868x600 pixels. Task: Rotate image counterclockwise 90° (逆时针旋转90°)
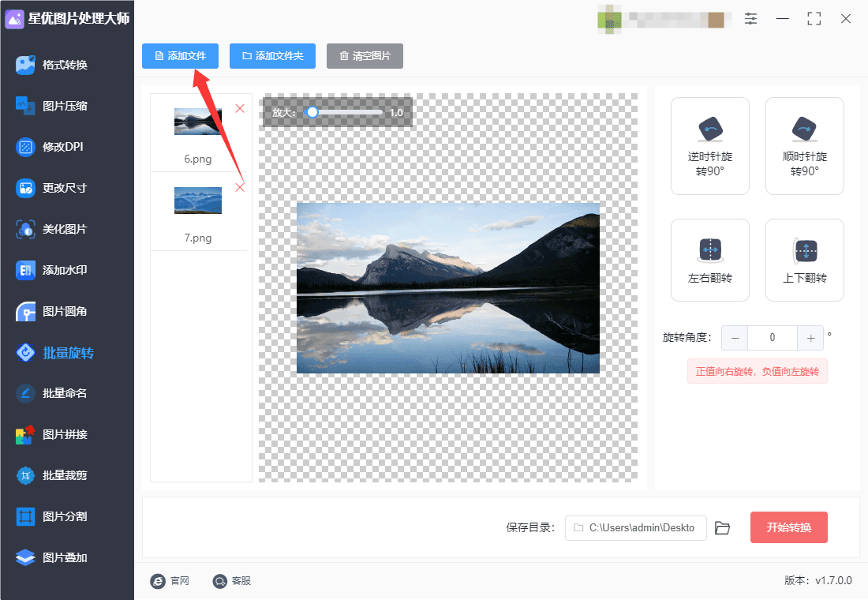click(709, 146)
